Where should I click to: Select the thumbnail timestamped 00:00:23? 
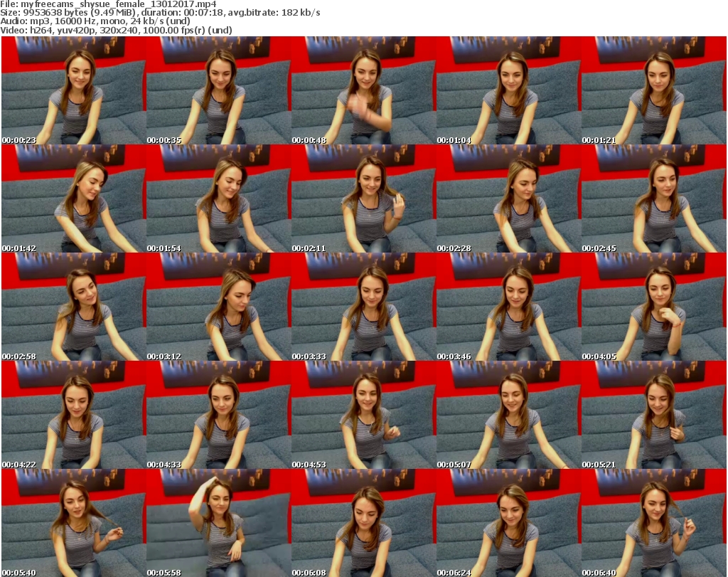[74, 90]
